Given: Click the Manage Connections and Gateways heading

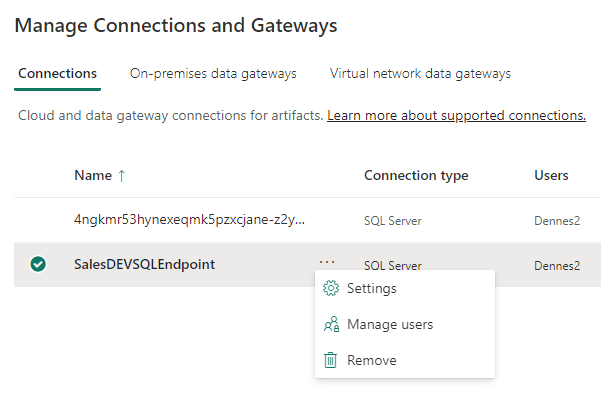Looking at the screenshot, I should click(176, 26).
